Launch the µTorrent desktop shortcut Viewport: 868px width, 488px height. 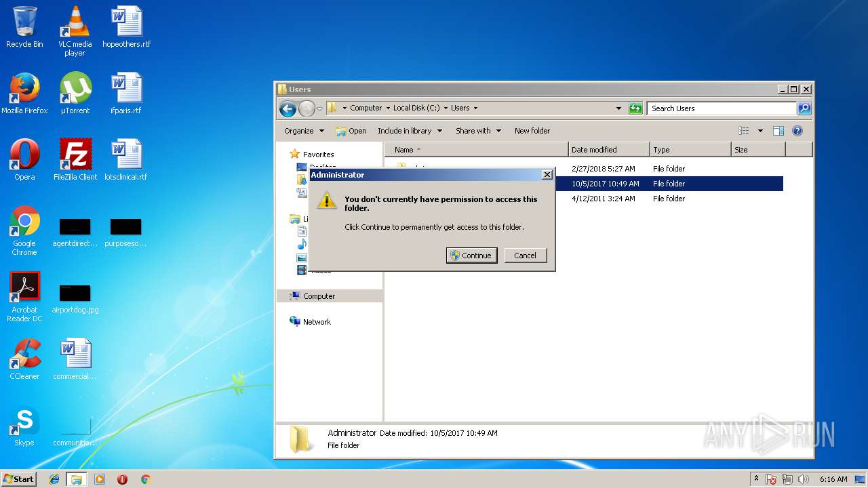[x=75, y=94]
